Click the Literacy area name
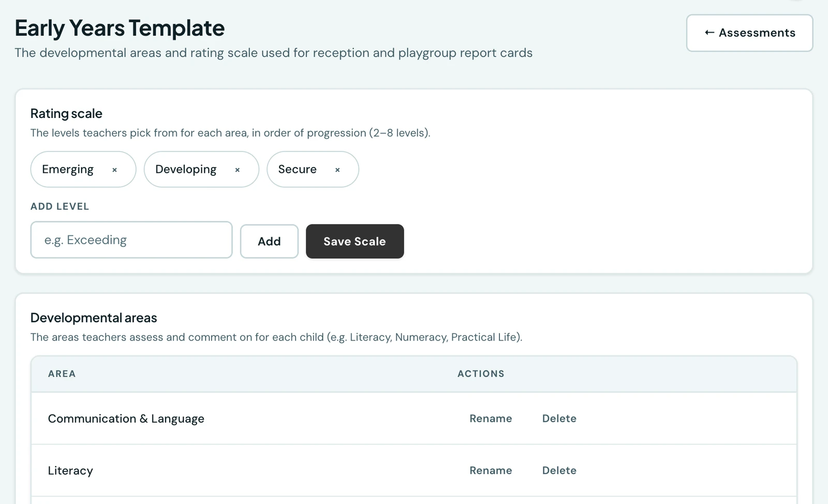Viewport: 828px width, 504px height. [70, 470]
